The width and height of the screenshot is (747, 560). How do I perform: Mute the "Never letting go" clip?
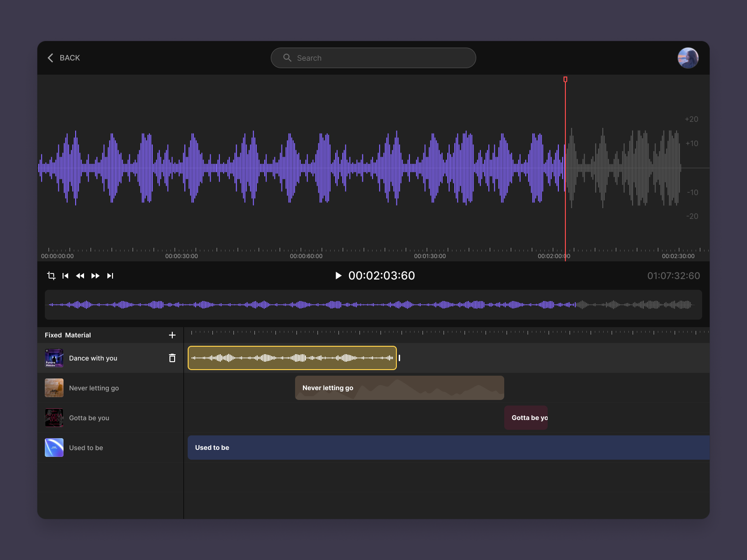[399, 388]
